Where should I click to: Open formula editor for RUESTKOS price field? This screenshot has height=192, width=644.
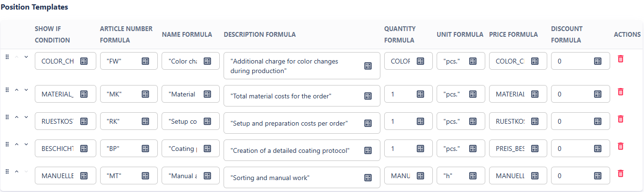click(x=535, y=122)
